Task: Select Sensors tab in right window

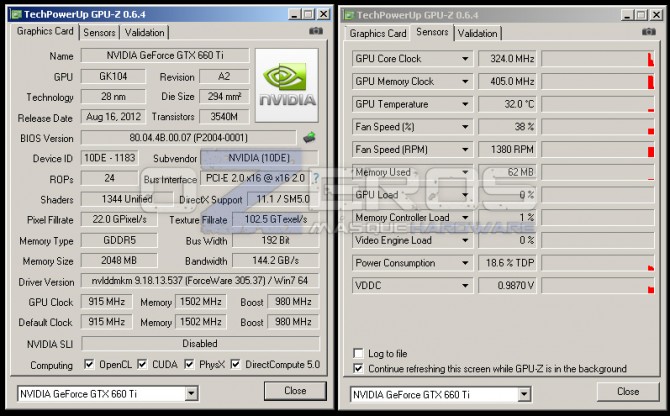Action: coord(432,32)
